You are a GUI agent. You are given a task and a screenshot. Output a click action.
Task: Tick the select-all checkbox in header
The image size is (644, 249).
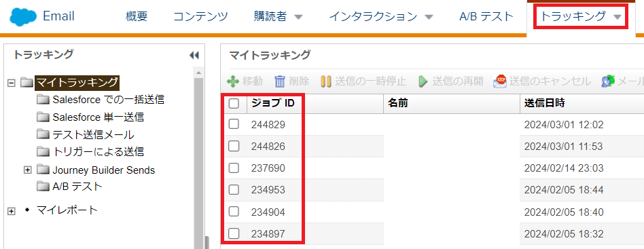coord(234,104)
